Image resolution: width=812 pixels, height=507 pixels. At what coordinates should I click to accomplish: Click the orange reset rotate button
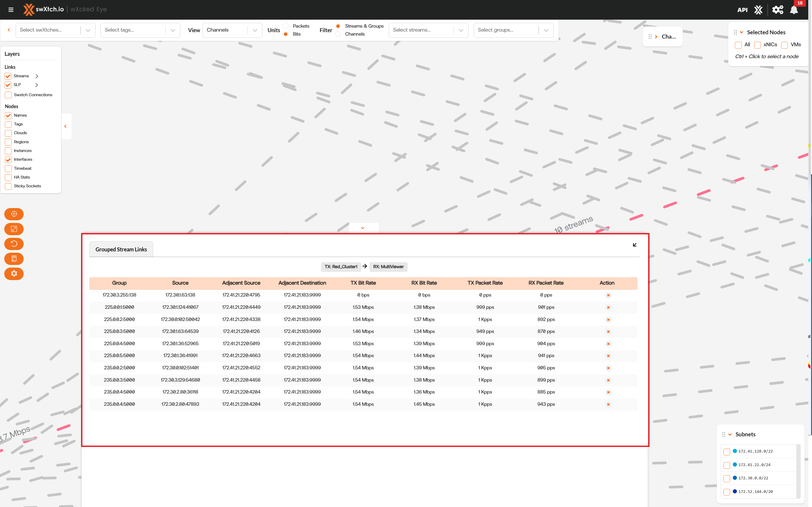click(x=14, y=244)
